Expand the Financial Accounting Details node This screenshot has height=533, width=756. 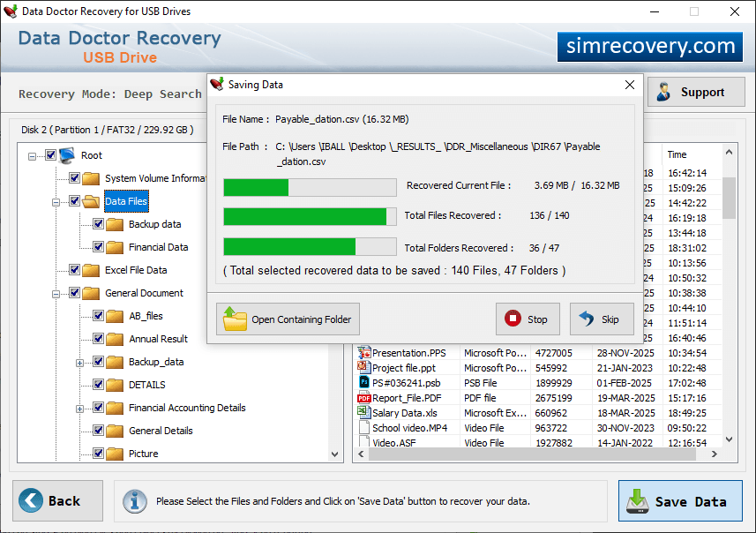(80, 409)
